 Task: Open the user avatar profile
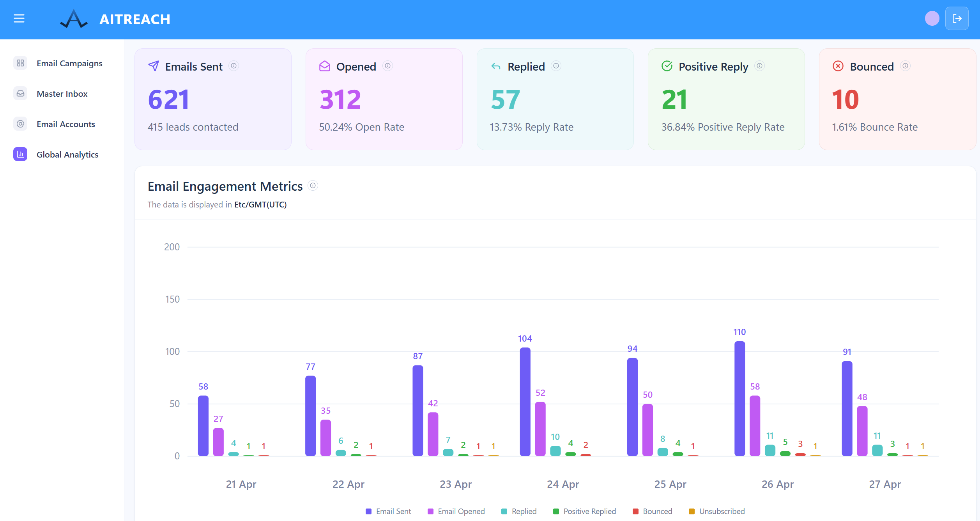click(x=932, y=18)
